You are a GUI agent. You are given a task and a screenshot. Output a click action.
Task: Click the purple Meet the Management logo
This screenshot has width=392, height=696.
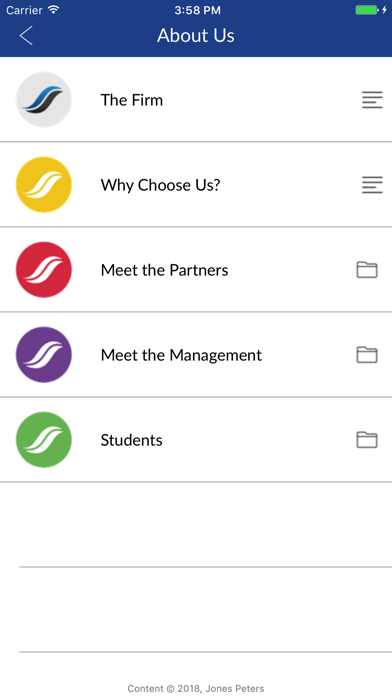pos(44,355)
